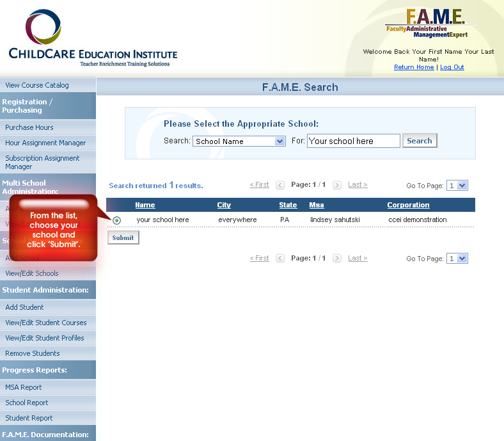Click bottom next page arrow icon
504x441 pixels.
pos(337,259)
